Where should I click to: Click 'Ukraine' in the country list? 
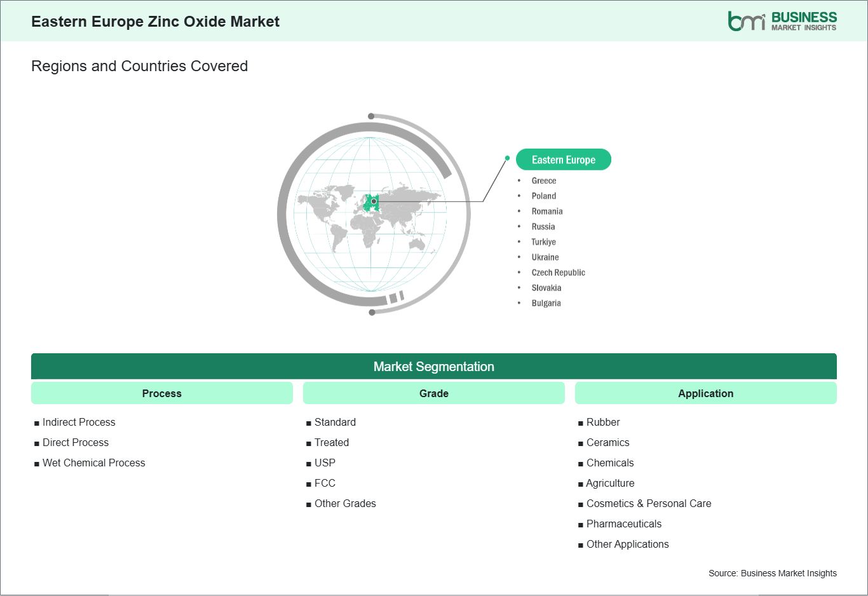point(545,257)
